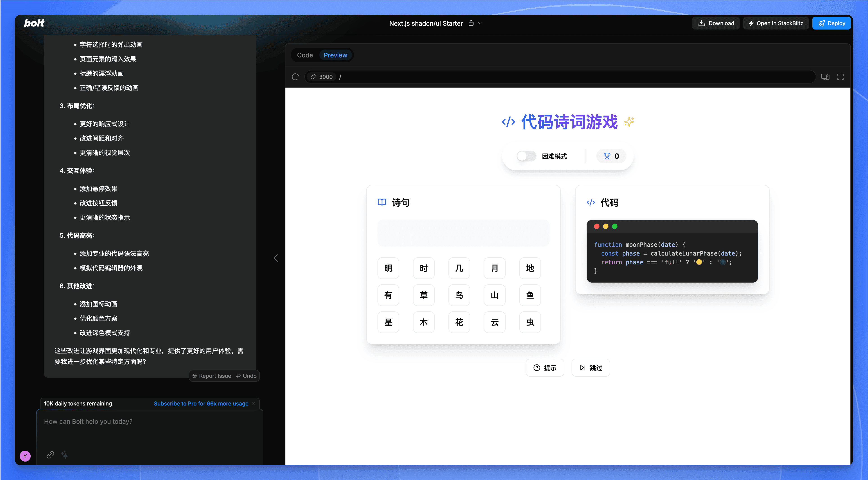This screenshot has width=868, height=480.
Task: Click the bolt logo
Action: pyautogui.click(x=34, y=23)
